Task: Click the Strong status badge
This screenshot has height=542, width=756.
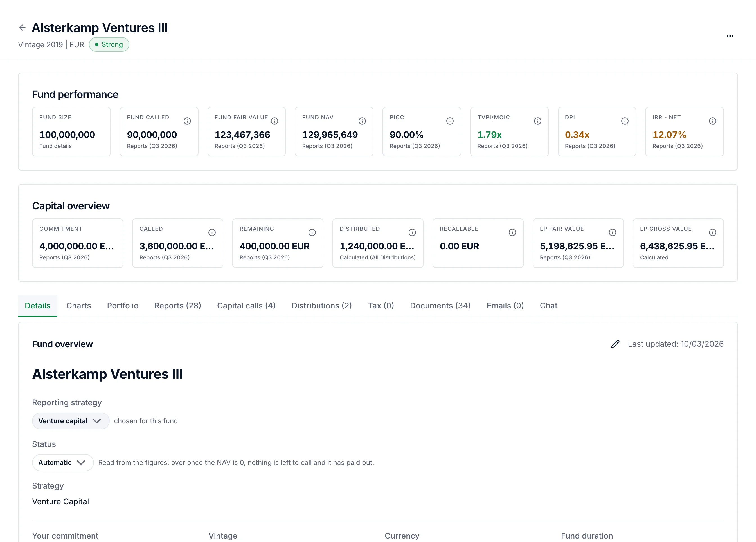Action: [109, 44]
